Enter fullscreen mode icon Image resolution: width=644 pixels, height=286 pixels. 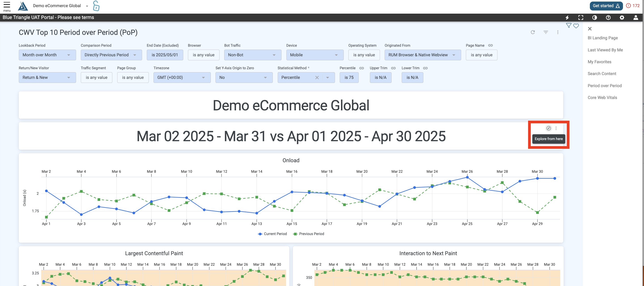(581, 17)
